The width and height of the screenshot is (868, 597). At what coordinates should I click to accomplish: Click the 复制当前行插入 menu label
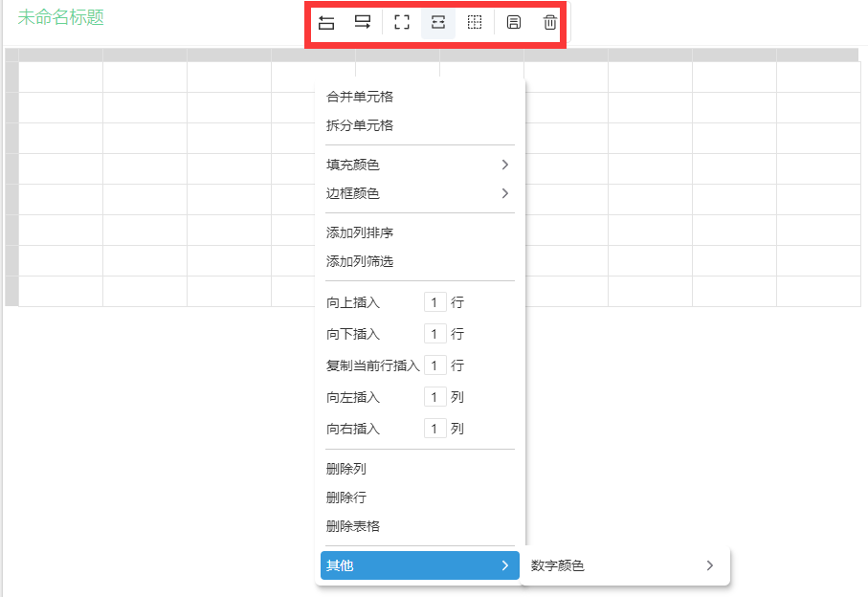pyautogui.click(x=373, y=365)
